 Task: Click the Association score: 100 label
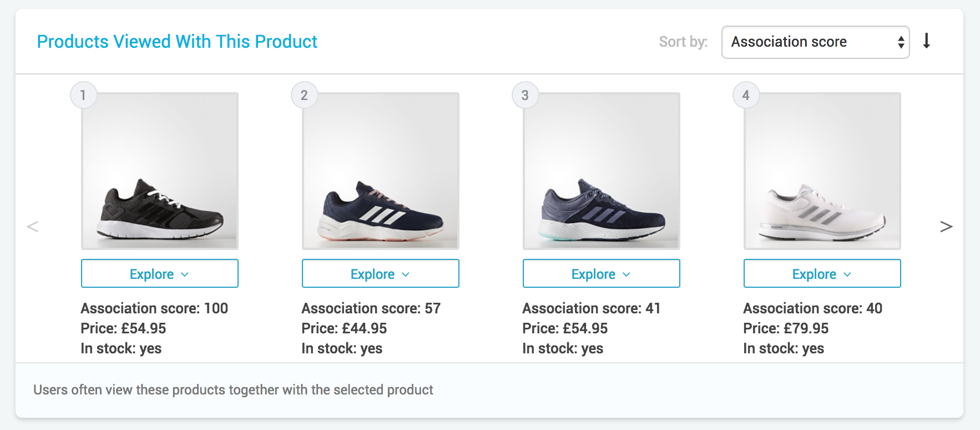[x=154, y=308]
